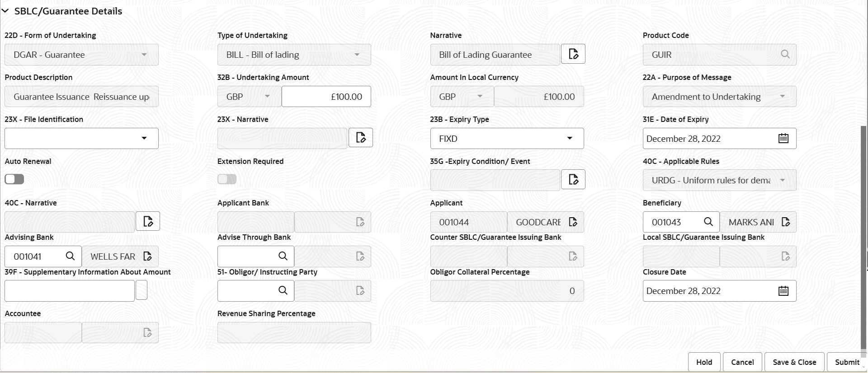The width and height of the screenshot is (868, 373).
Task: Click Product Description Guarantee Issuance field
Action: (x=81, y=97)
